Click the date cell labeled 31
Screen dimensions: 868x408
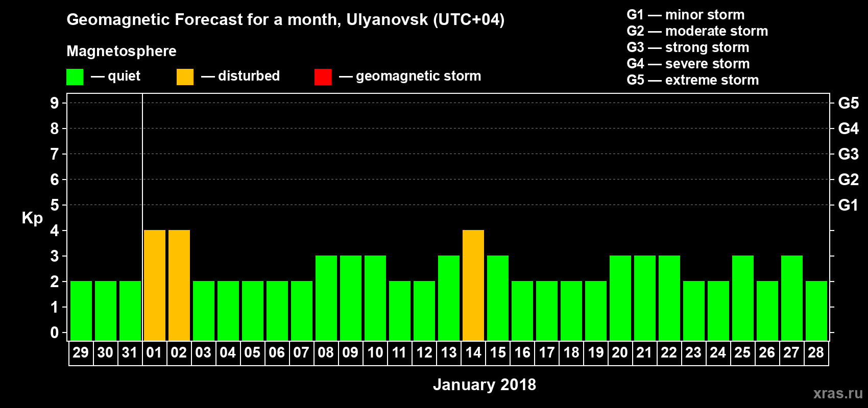(130, 353)
